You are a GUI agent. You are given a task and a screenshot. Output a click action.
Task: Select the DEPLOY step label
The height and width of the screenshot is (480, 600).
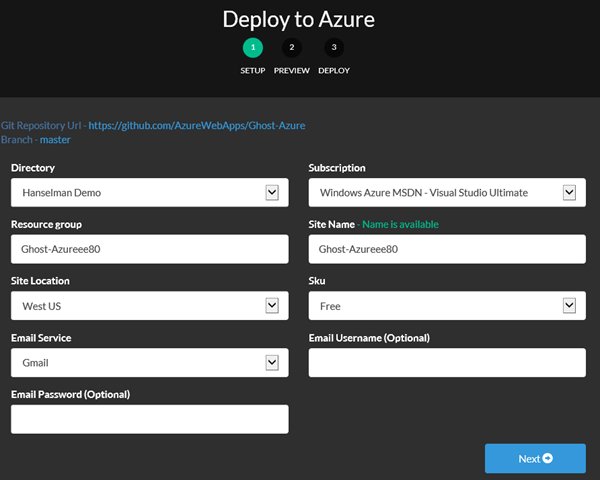[x=334, y=71]
